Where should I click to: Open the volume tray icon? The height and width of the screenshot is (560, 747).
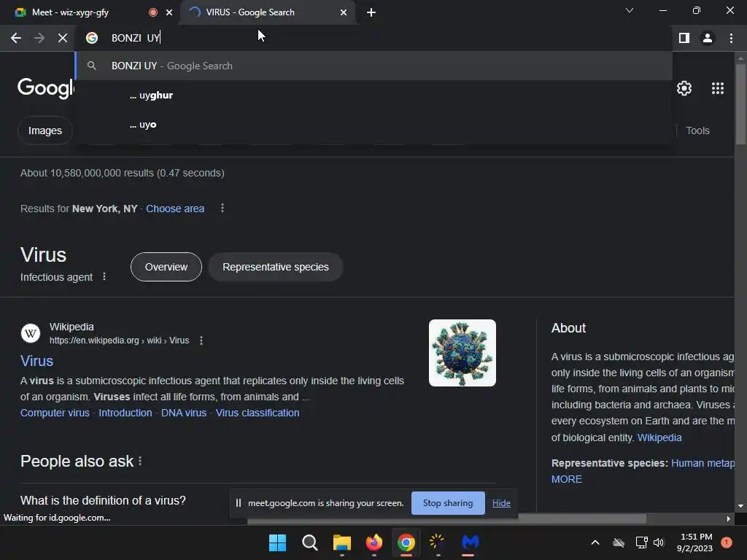coord(659,542)
